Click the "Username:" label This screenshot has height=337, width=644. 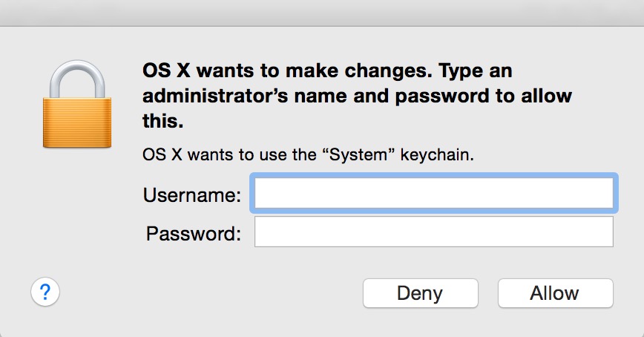click(192, 194)
